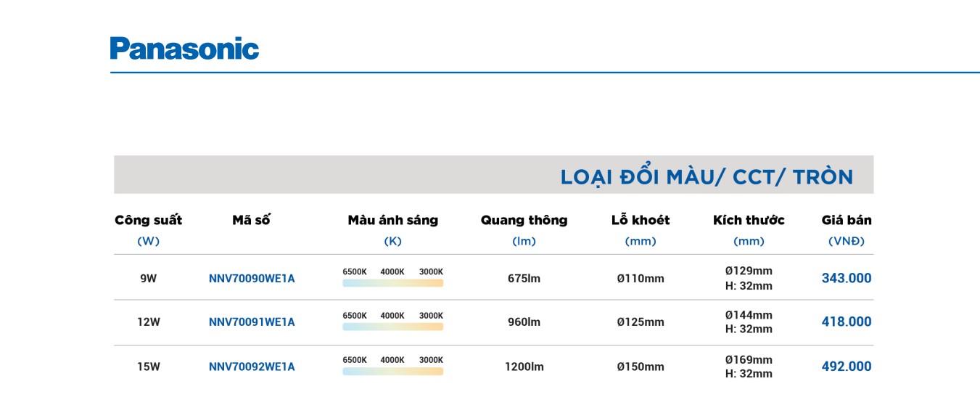Click the 675lm luminous flux value
Image resolution: width=980 pixels, height=405 pixels.
tap(524, 278)
